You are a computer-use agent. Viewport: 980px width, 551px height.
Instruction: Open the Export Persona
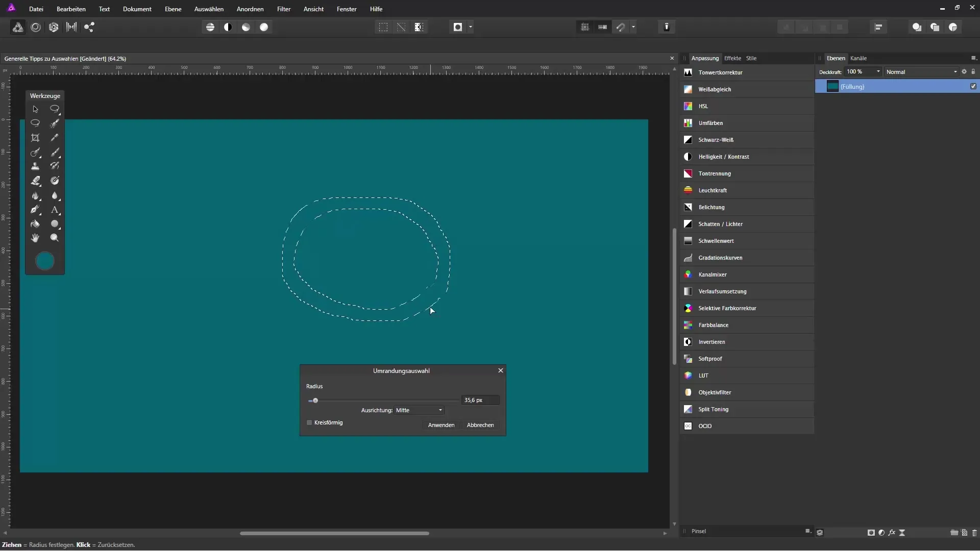pos(89,27)
